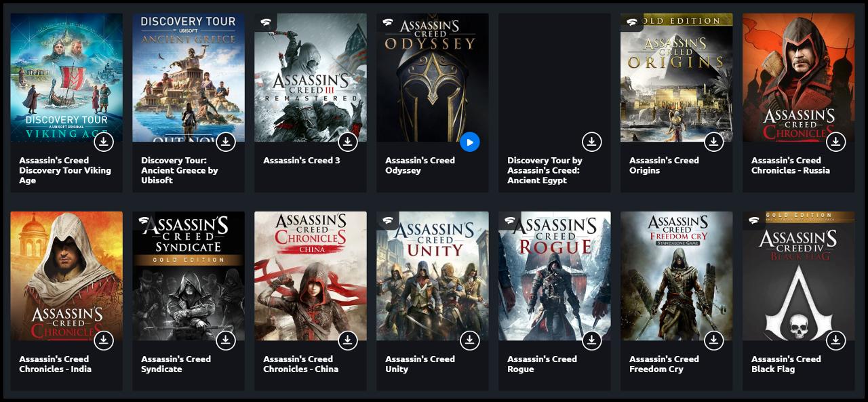The height and width of the screenshot is (402, 868).
Task: Open Discovery Tour Viking Age cover art
Action: click(x=66, y=77)
